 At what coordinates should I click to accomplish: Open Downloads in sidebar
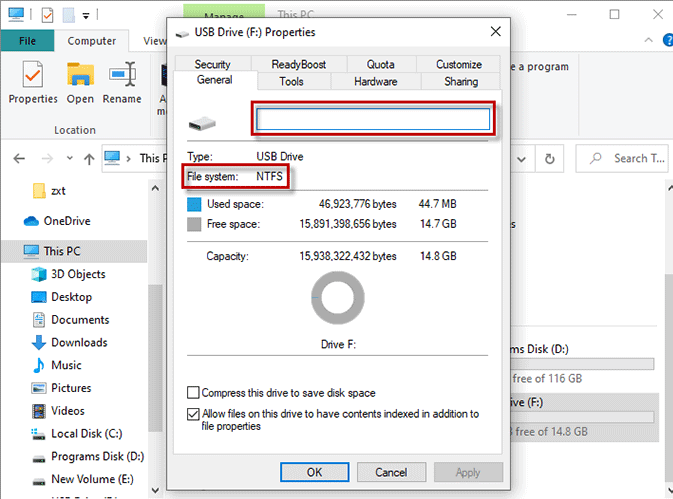point(70,342)
